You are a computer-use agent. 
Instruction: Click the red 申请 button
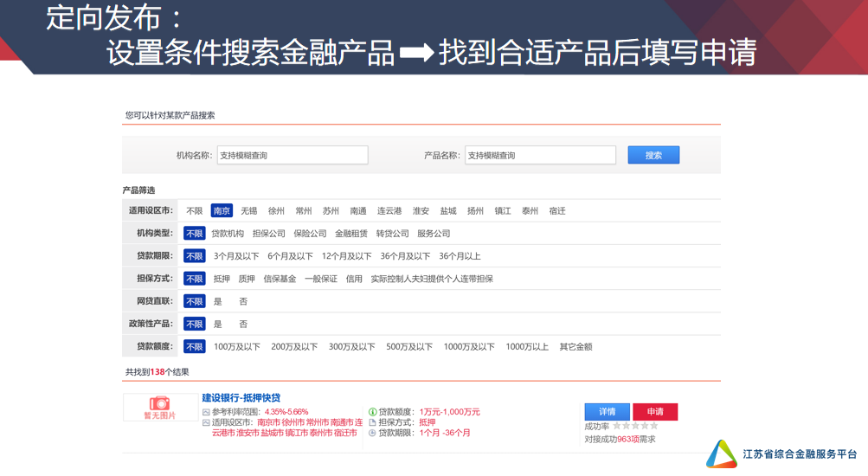654,412
